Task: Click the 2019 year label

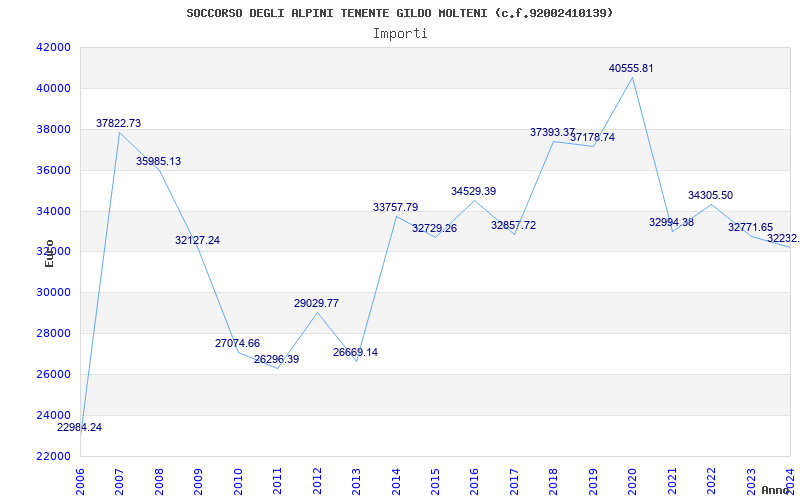Action: 593,481
